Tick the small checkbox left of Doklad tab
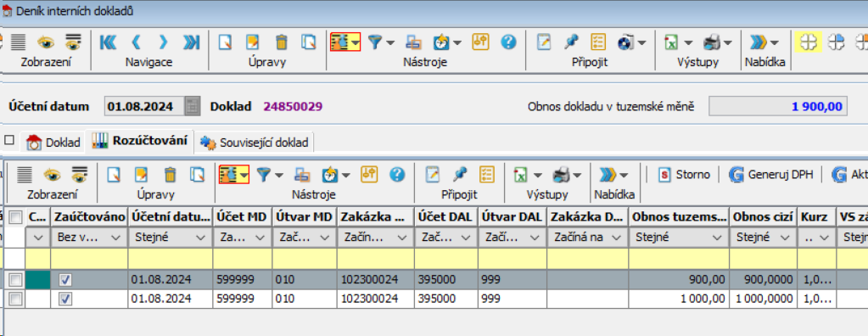This screenshot has height=336, width=868. pyautogui.click(x=8, y=140)
